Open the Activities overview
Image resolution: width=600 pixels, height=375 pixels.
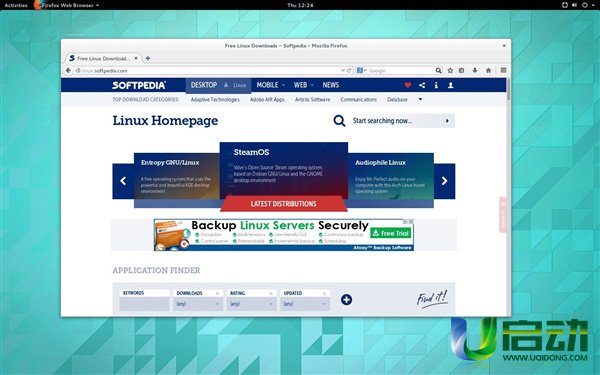(x=16, y=5)
